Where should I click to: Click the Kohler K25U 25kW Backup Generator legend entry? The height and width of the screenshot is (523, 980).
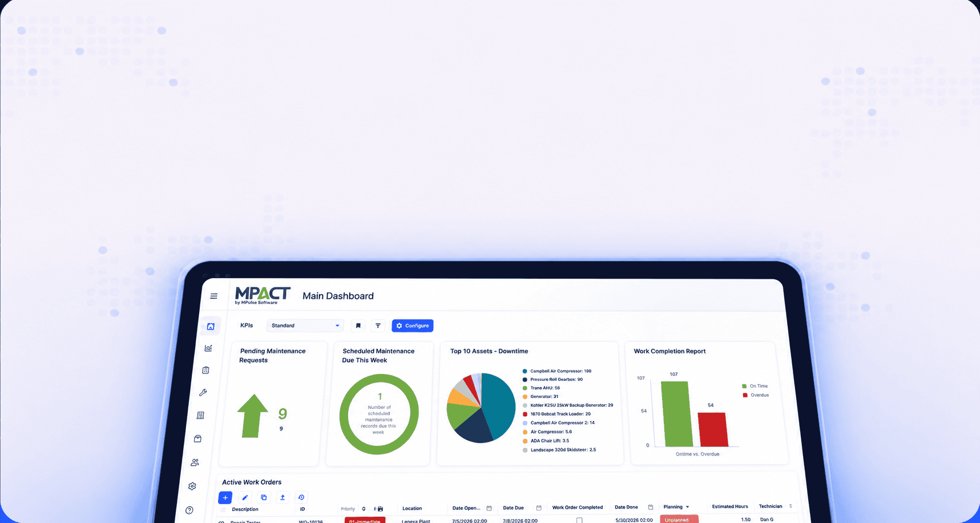(568, 405)
